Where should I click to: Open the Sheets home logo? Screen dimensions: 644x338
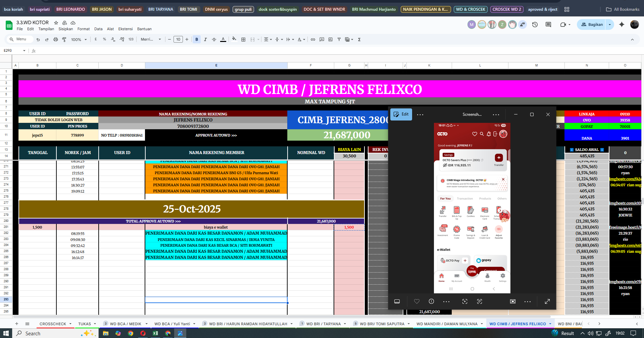coord(9,25)
